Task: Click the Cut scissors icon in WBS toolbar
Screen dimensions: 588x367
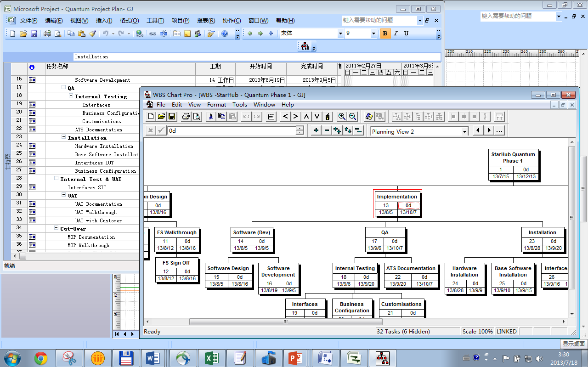Action: 211,117
